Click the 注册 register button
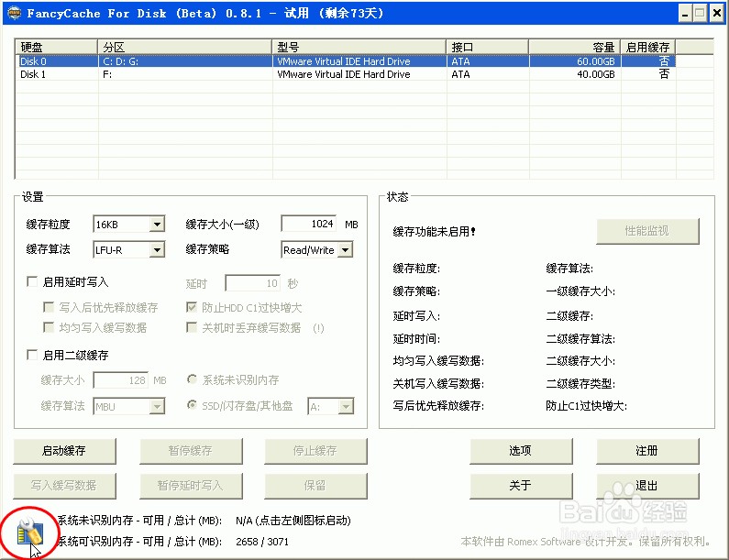This screenshot has height=560, width=729. point(647,451)
